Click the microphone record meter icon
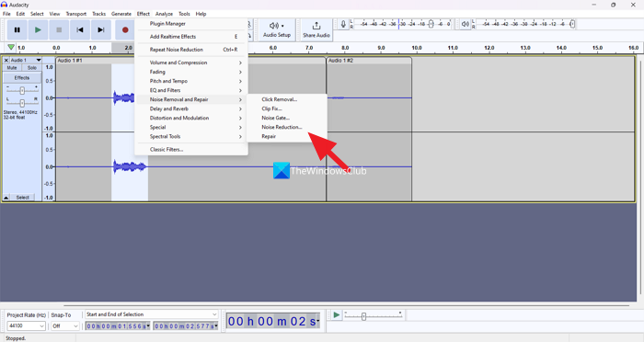Image resolution: width=644 pixels, height=342 pixels. point(343,24)
